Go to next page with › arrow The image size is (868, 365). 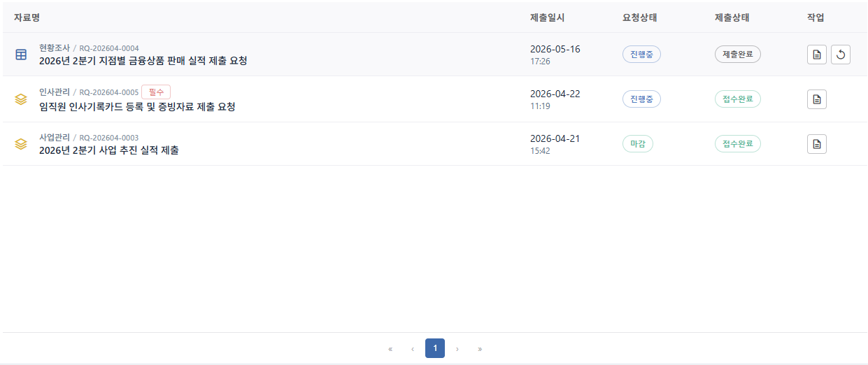coord(457,348)
